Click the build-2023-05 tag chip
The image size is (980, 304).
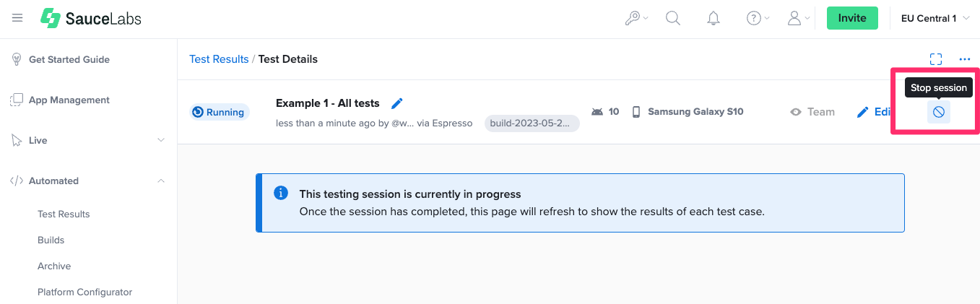pyautogui.click(x=532, y=123)
